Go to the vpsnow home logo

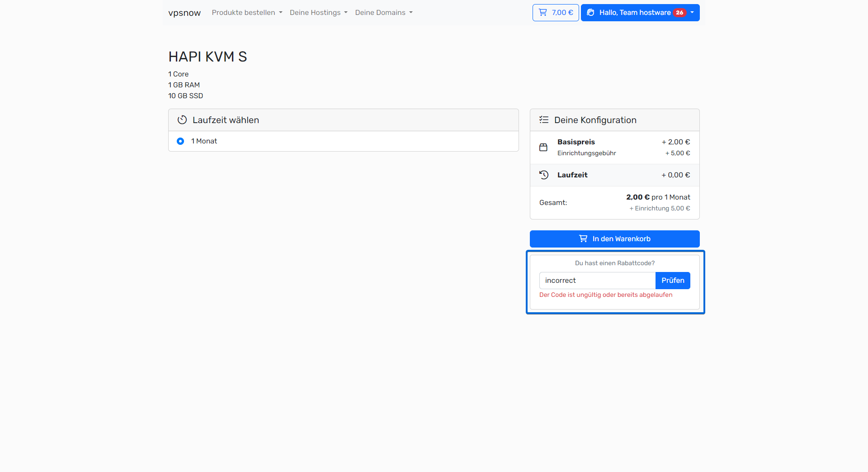tap(184, 13)
